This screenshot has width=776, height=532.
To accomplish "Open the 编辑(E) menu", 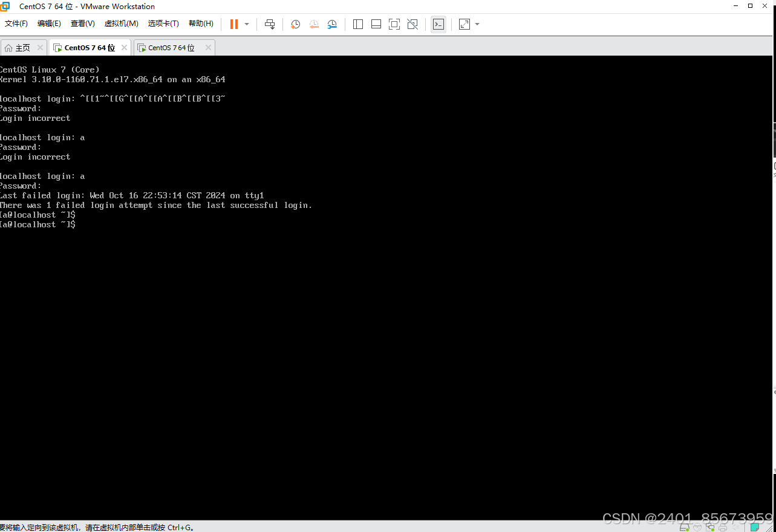I will (49, 24).
